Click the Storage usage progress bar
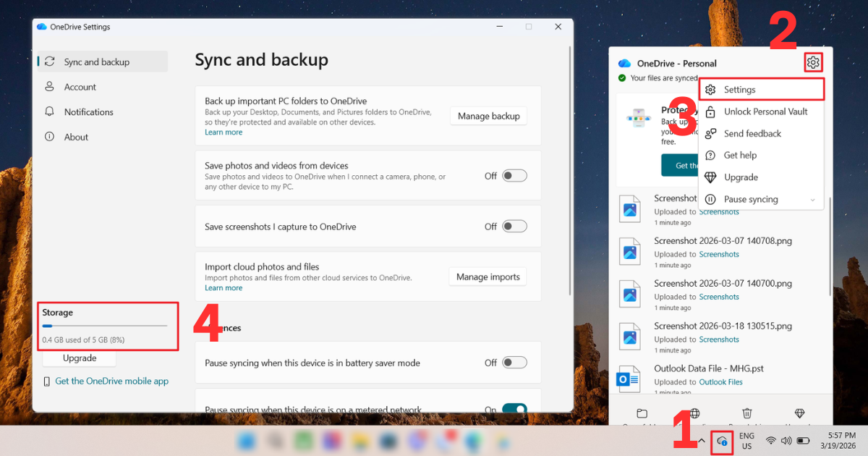This screenshot has height=456, width=868. (105, 326)
